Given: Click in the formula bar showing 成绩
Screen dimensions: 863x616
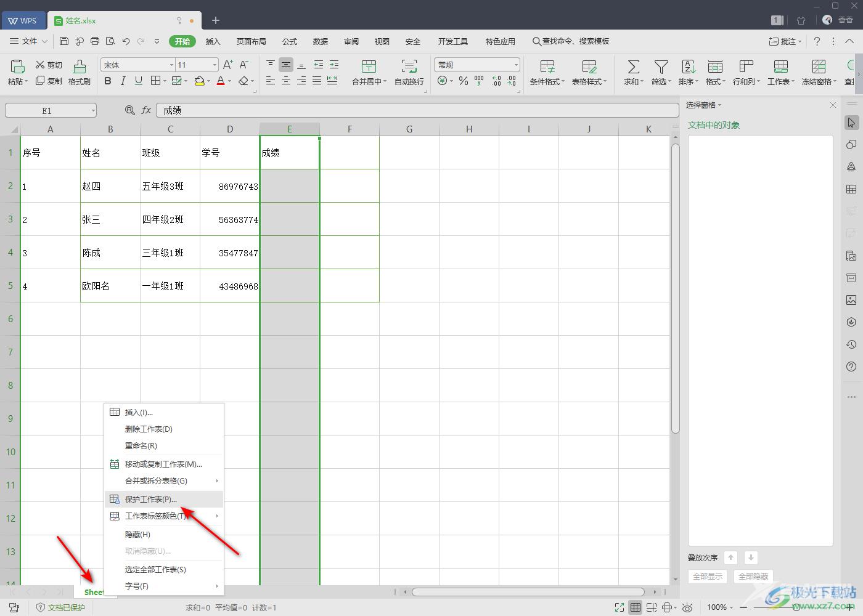Looking at the screenshot, I should (417, 110).
